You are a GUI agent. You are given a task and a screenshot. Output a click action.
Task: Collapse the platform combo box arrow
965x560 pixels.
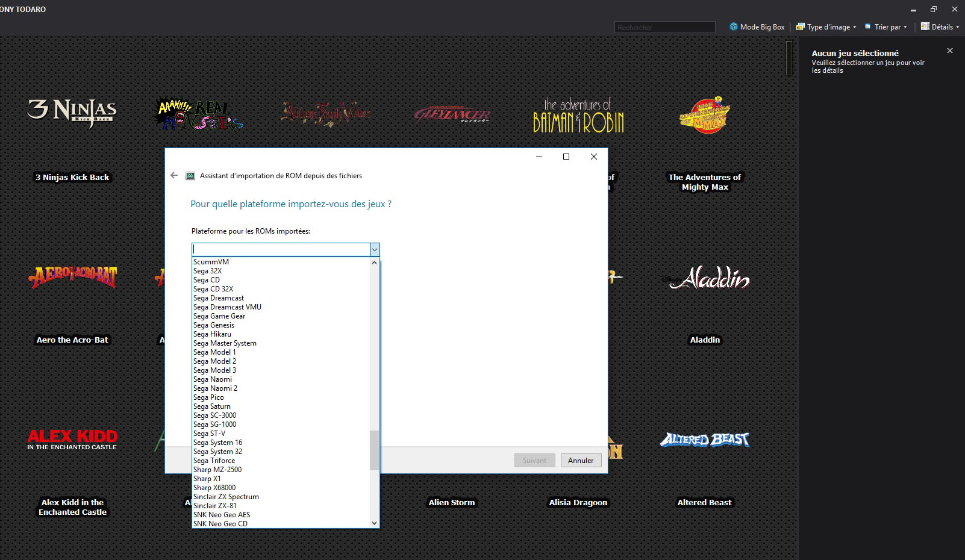tap(375, 249)
